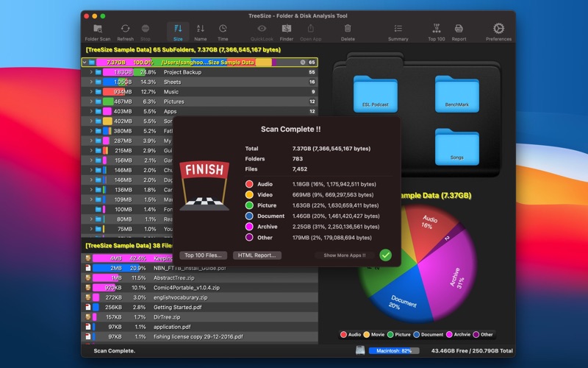Screen dimensions: 588x368
Task: Click the ESL Podcast folder icon
Action: 376,94
